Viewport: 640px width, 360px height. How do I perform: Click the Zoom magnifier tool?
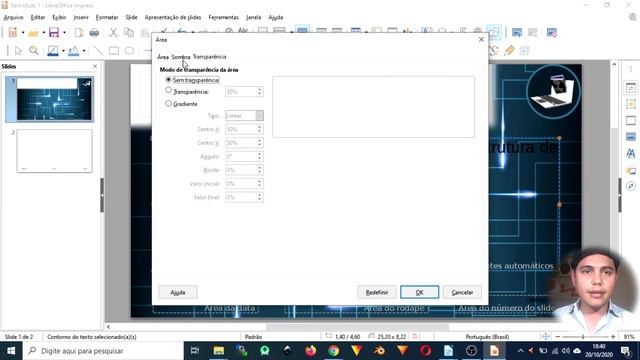coord(34,51)
